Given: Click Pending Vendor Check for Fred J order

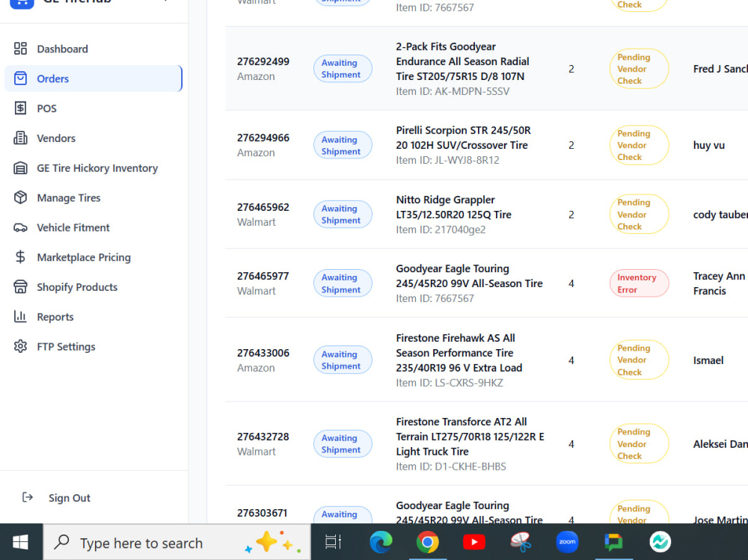Looking at the screenshot, I should click(639, 69).
